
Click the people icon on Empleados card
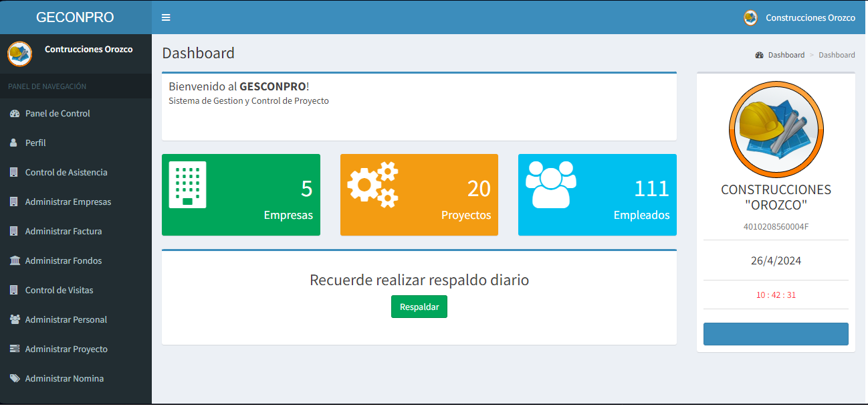coord(550,185)
